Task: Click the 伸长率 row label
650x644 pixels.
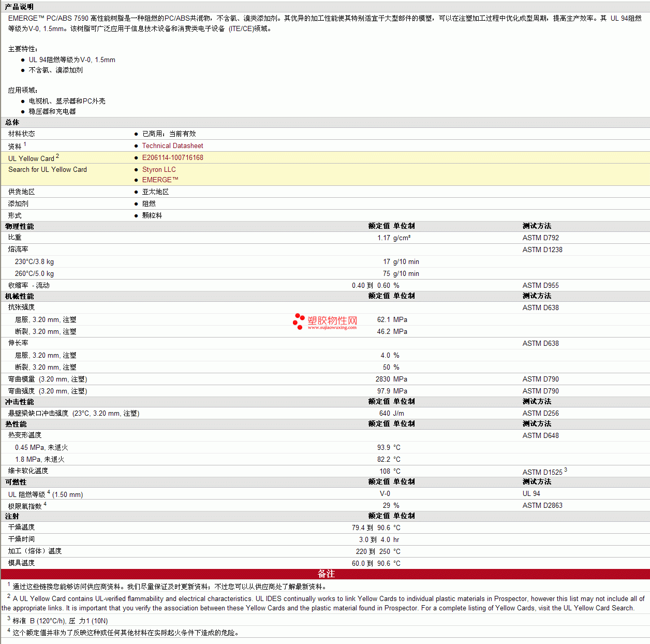Action: point(18,343)
